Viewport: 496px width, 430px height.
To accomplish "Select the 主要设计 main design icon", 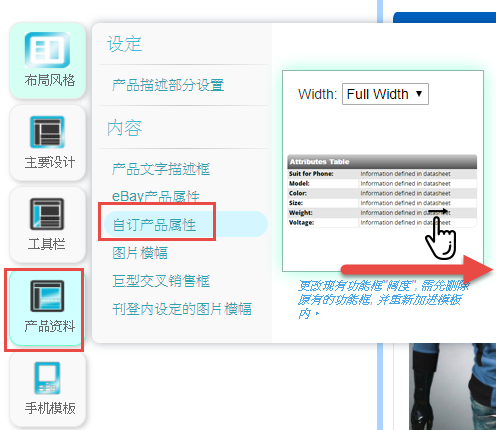I will [47, 132].
